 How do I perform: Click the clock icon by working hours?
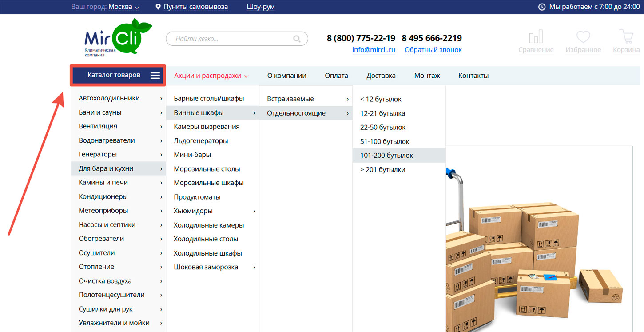[x=542, y=7]
